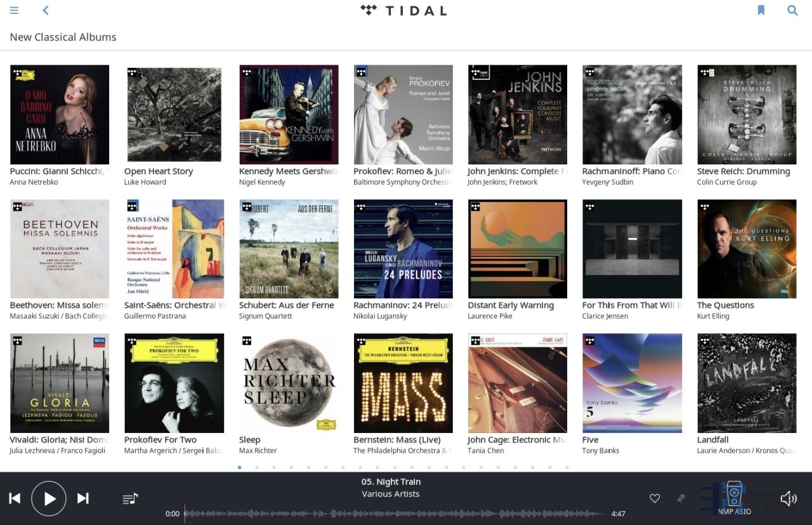Click artist name Kurt Elling

(713, 316)
